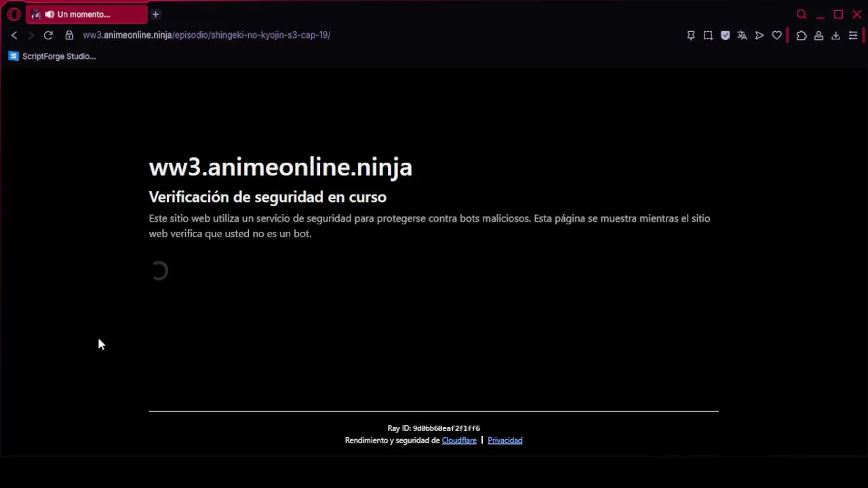This screenshot has width=868, height=488.
Task: Click the Ray ID value text
Action: click(x=446, y=428)
